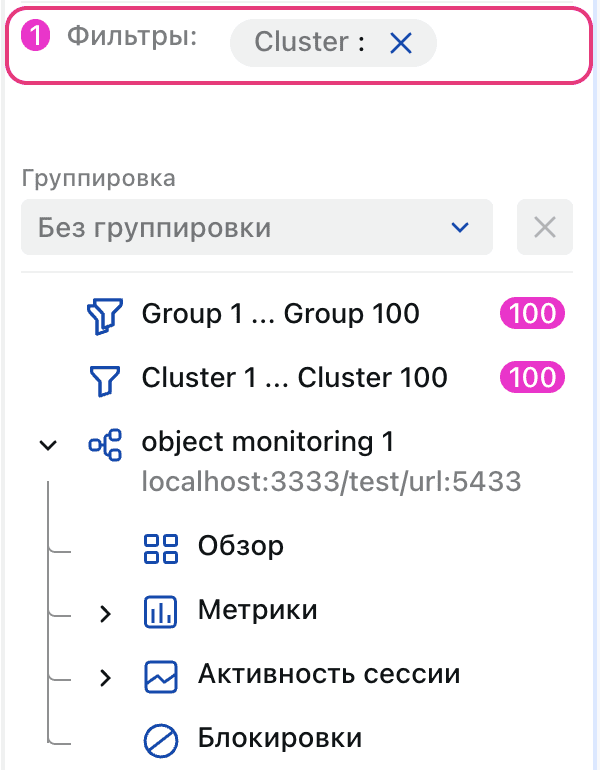The width and height of the screenshot is (600, 770).
Task: Expand the Метрики tree item
Action: click(x=106, y=613)
